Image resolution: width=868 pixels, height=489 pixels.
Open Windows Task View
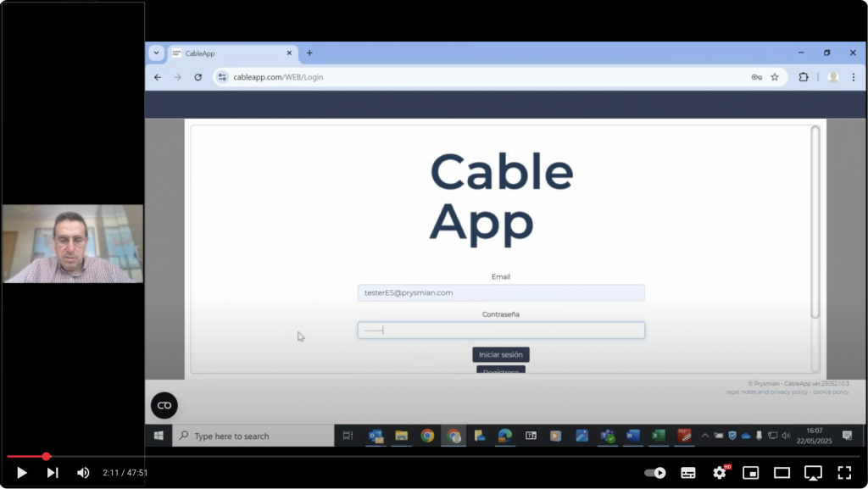348,436
